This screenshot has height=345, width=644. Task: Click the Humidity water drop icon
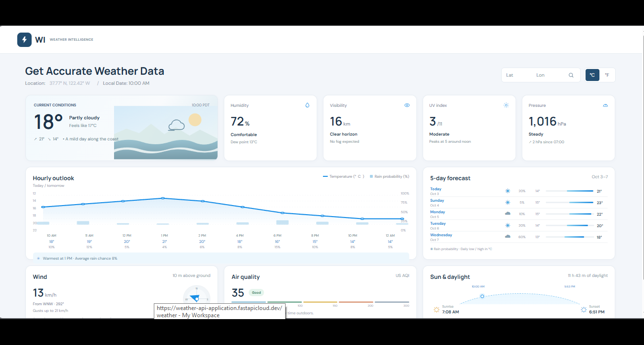click(x=308, y=105)
